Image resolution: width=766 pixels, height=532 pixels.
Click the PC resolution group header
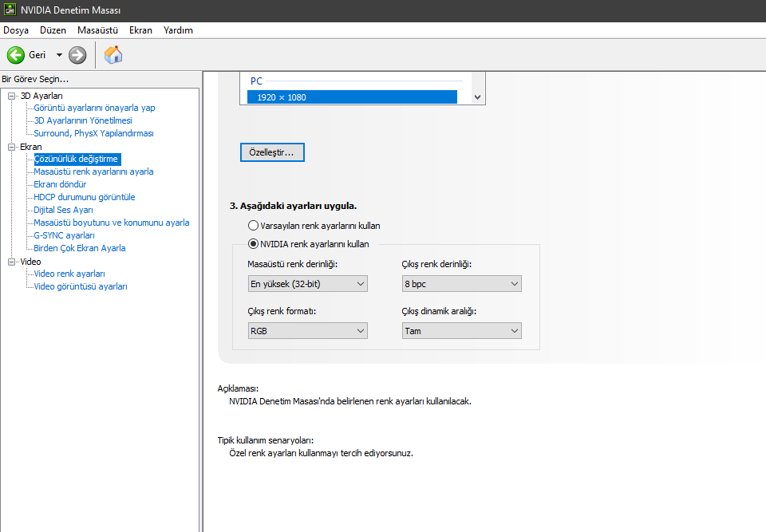pyautogui.click(x=256, y=81)
